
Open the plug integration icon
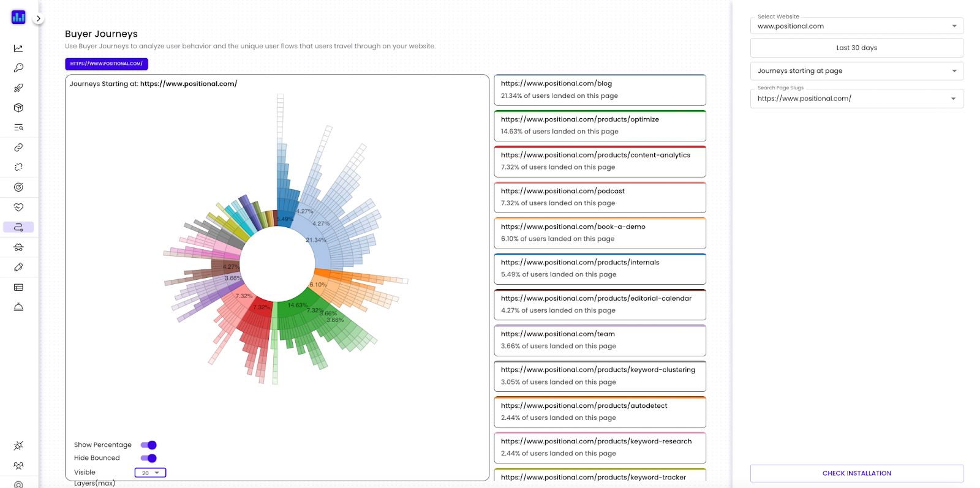[18, 446]
